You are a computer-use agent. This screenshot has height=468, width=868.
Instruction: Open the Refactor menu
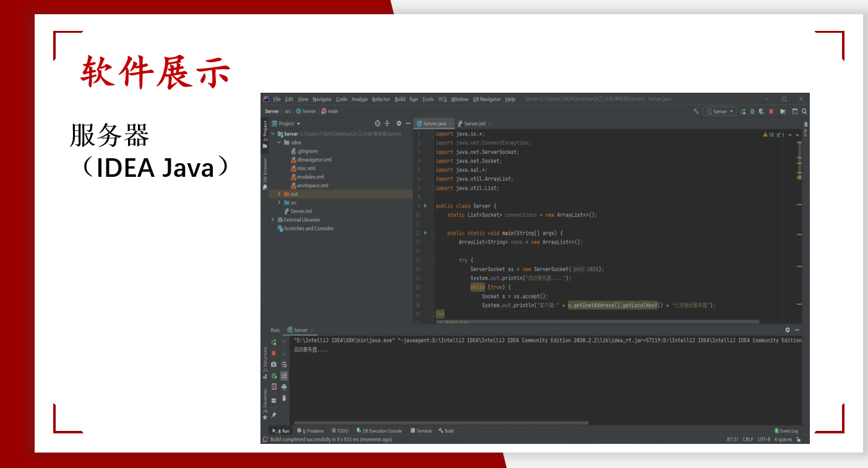point(381,99)
